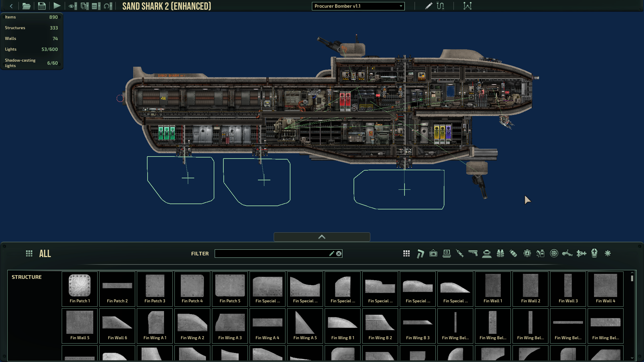The image size is (644, 362).
Task: Click the Walls count 74 row
Action: (x=32, y=39)
